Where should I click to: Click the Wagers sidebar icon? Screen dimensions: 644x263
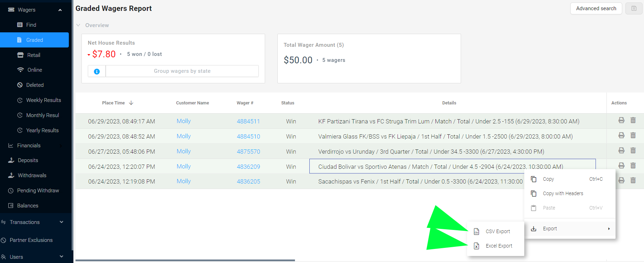tap(11, 9)
